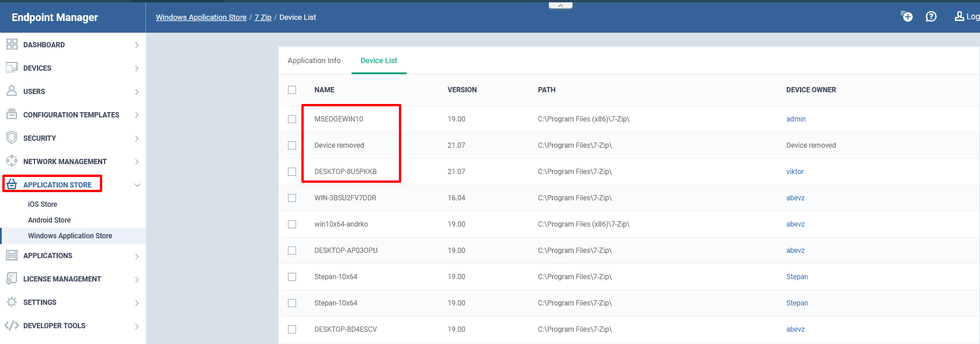Select the DESKTOP-AP03OPU device name
Viewport: 980px width, 344px height.
pyautogui.click(x=346, y=251)
